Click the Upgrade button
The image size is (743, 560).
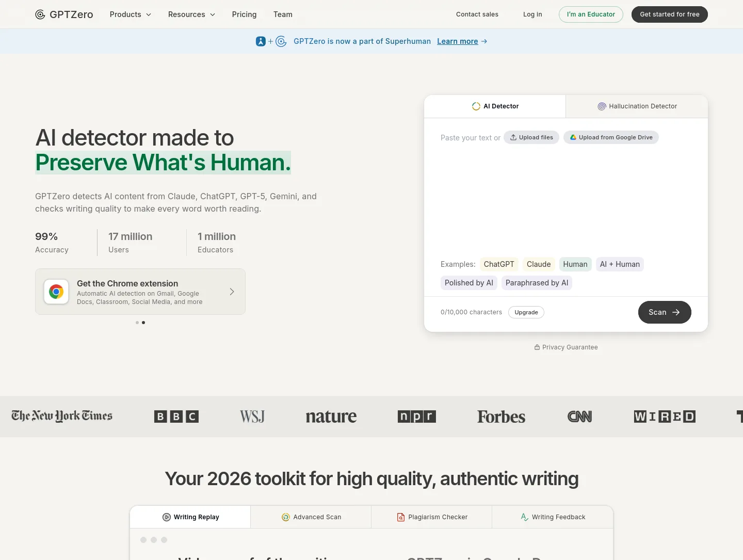(x=526, y=312)
